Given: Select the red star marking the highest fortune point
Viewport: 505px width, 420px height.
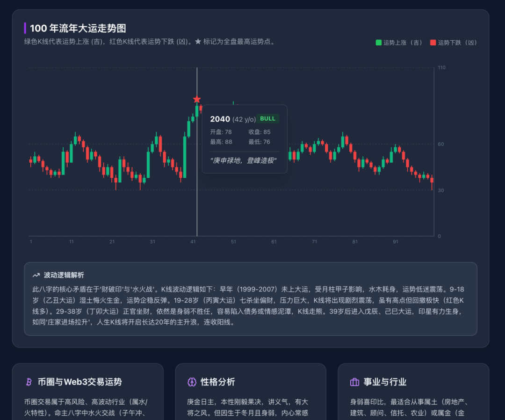Looking at the screenshot, I should point(197,99).
